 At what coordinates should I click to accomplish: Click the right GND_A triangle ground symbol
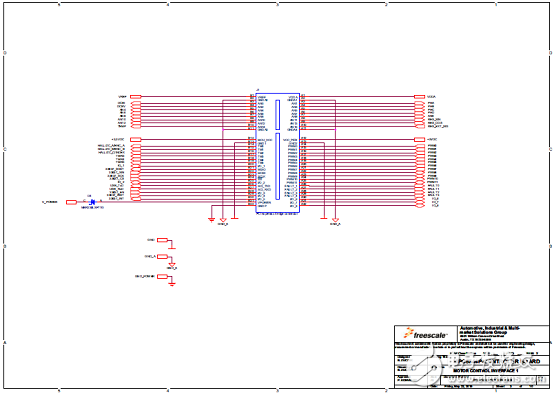point(335,220)
